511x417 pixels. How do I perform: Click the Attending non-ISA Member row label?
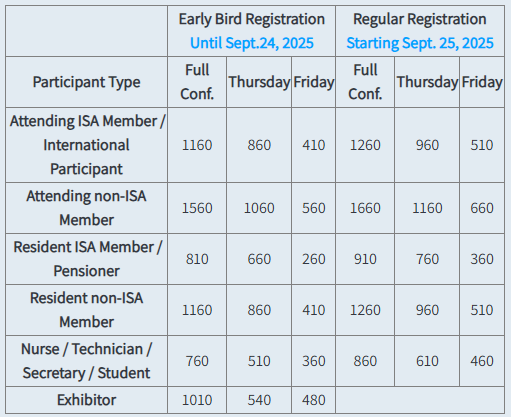point(86,208)
